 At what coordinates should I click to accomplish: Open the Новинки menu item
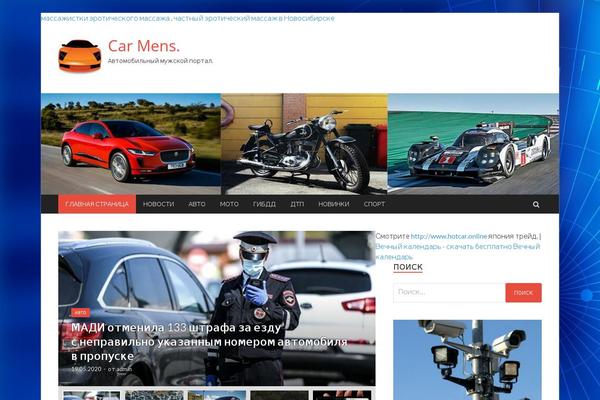pos(334,204)
